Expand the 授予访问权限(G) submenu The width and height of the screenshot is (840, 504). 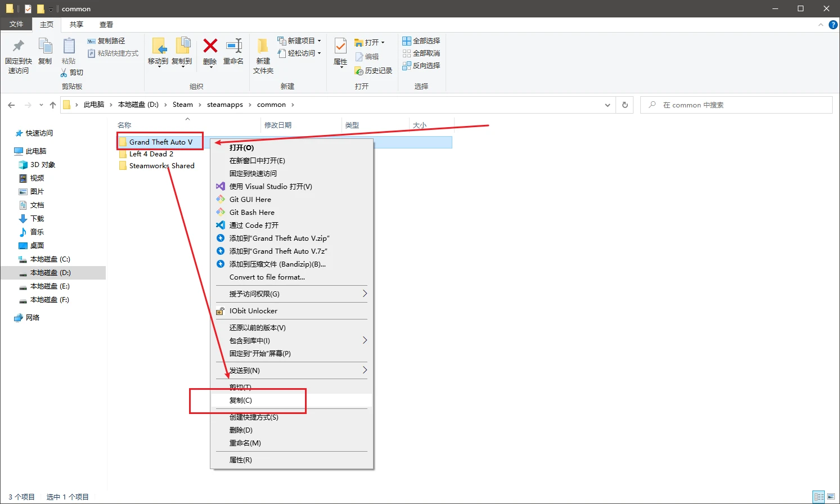[x=291, y=294]
